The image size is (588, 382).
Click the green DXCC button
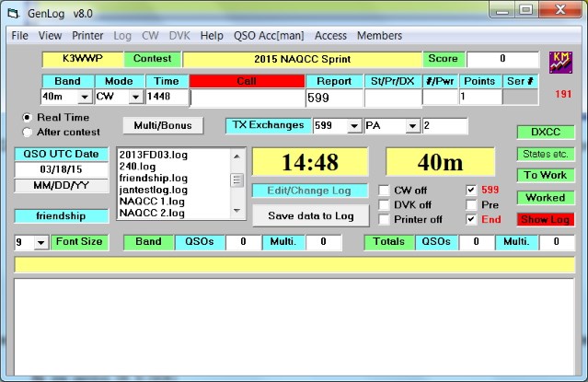543,132
